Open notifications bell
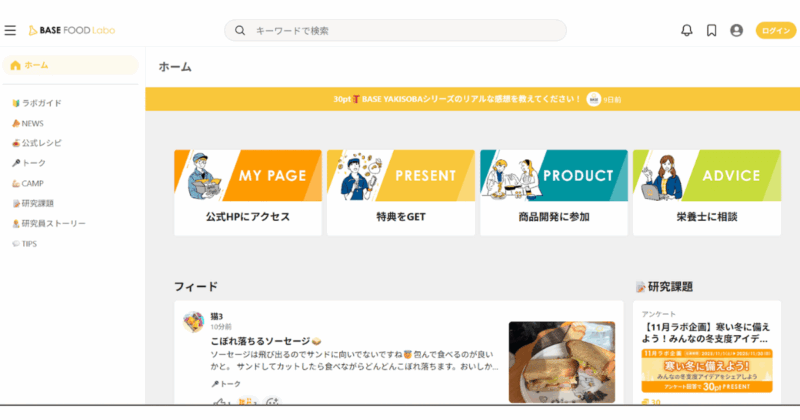800x420 pixels. pos(687,31)
